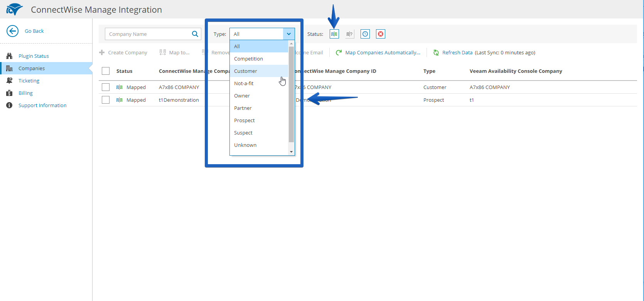This screenshot has height=301, width=644.
Task: Click the Support Information info icon
Action: 9,105
